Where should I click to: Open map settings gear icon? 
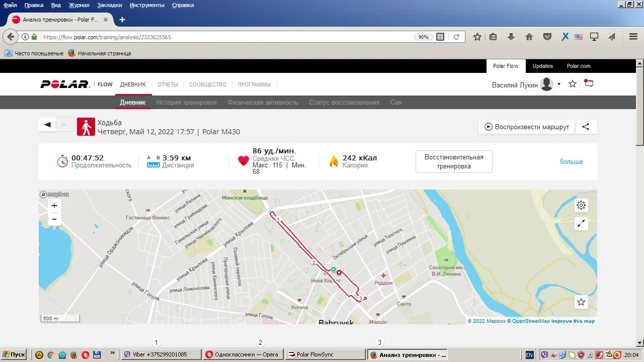pyautogui.click(x=581, y=205)
